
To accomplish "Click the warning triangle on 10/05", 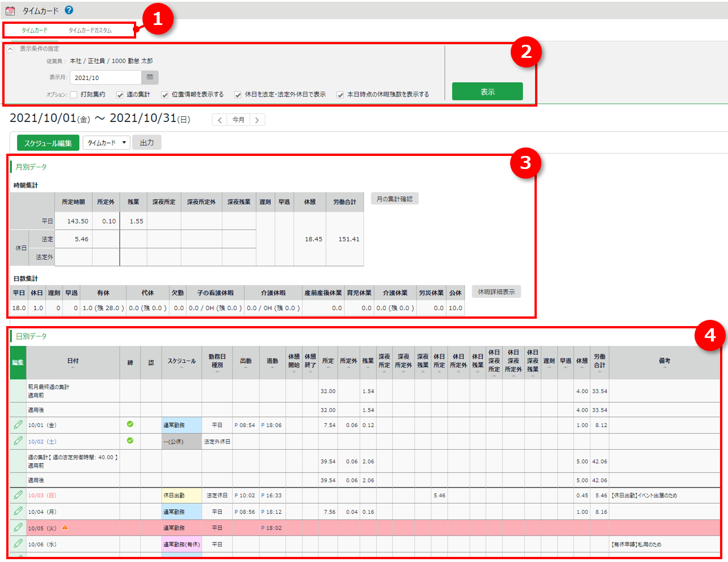I will point(65,527).
